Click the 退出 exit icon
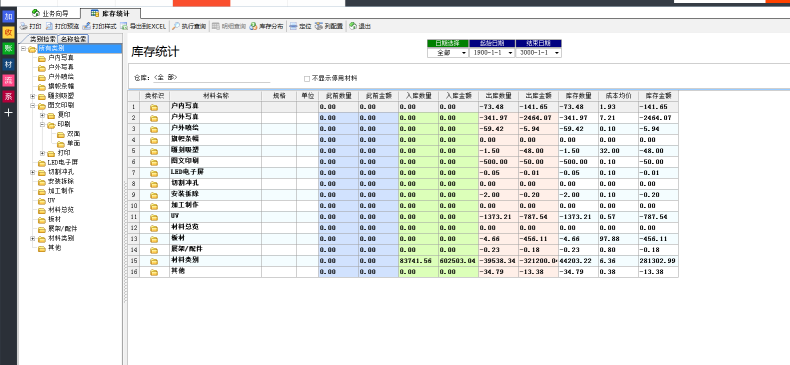The width and height of the screenshot is (790, 365). click(353, 26)
